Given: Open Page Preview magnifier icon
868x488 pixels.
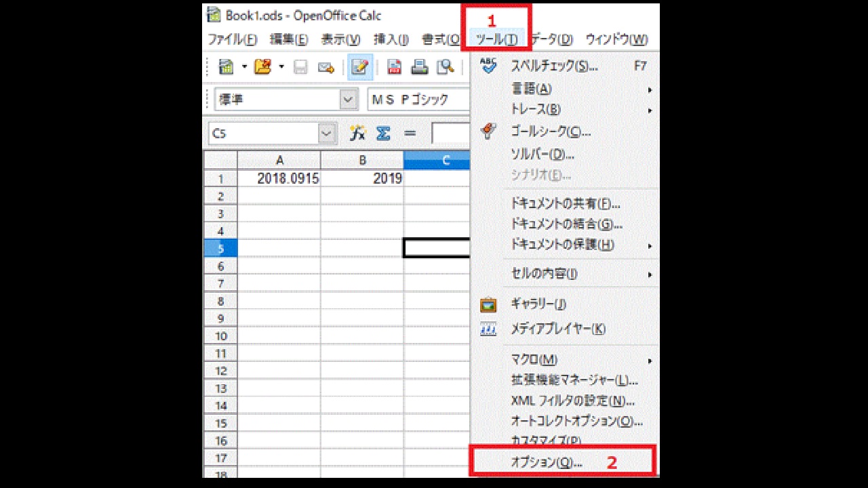Looking at the screenshot, I should (445, 67).
